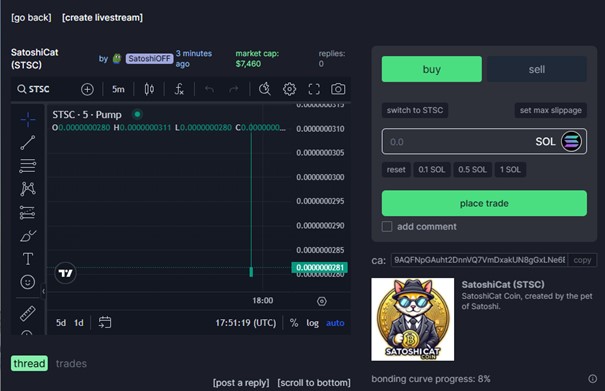Check the add comment checkbox

tap(387, 227)
